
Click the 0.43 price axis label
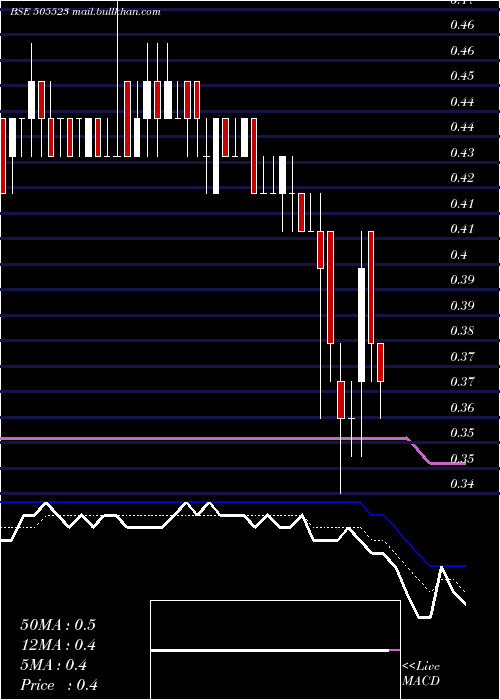(462, 152)
